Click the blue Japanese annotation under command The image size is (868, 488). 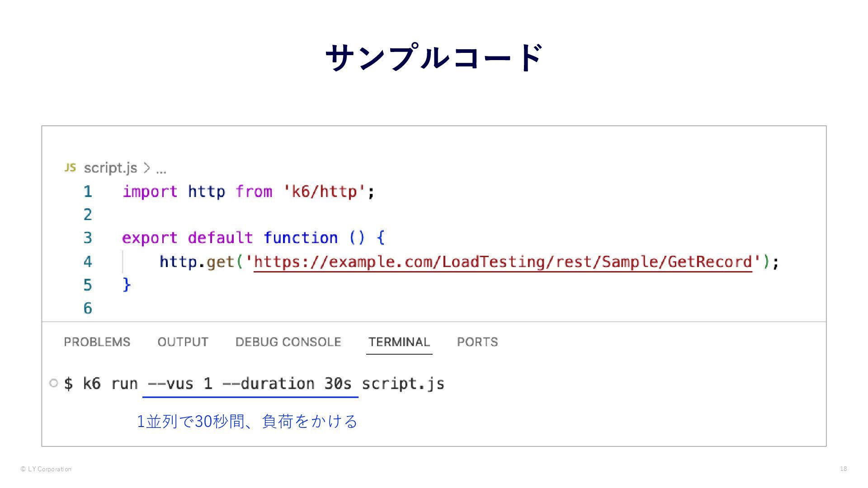(247, 421)
